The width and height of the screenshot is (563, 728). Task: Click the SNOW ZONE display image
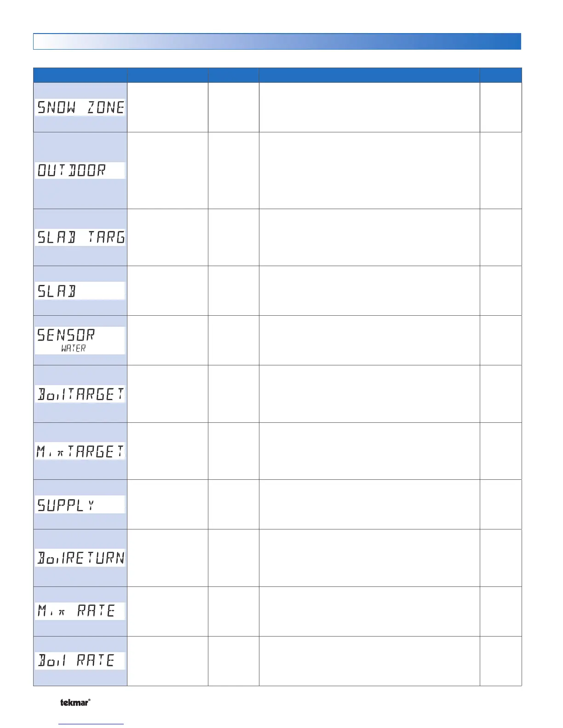(80, 108)
